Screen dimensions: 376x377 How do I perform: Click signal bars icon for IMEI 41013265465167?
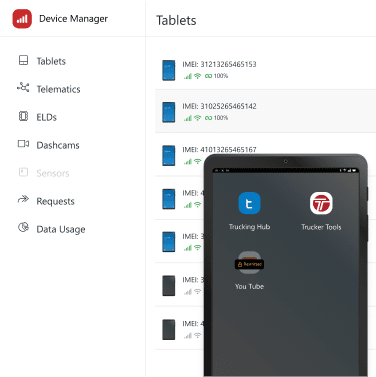[x=188, y=162]
